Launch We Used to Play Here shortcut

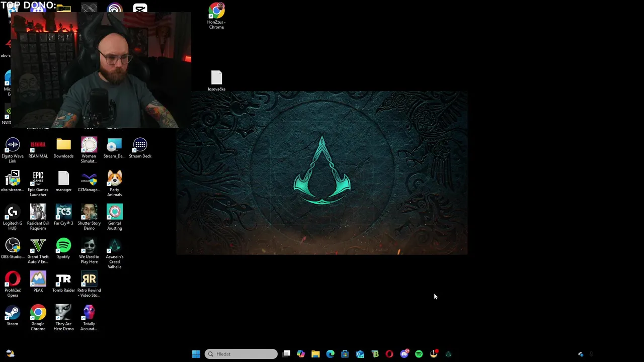click(x=89, y=251)
